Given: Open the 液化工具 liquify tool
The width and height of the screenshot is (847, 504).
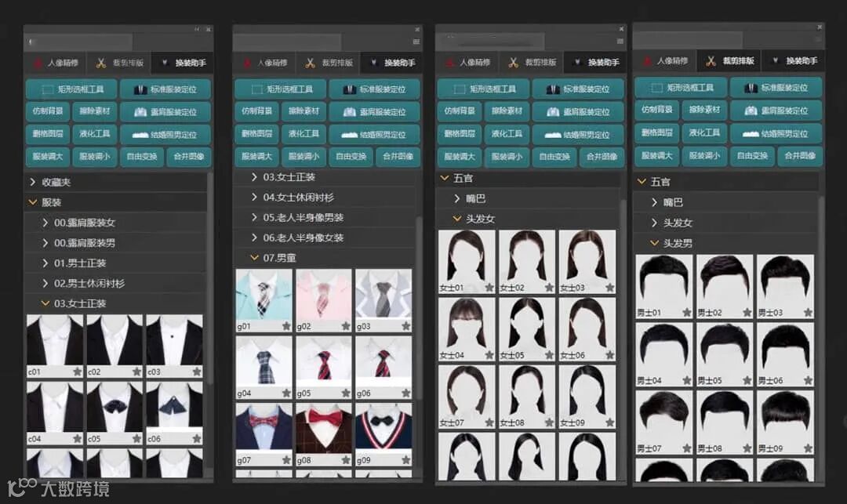Looking at the screenshot, I should click(x=94, y=133).
